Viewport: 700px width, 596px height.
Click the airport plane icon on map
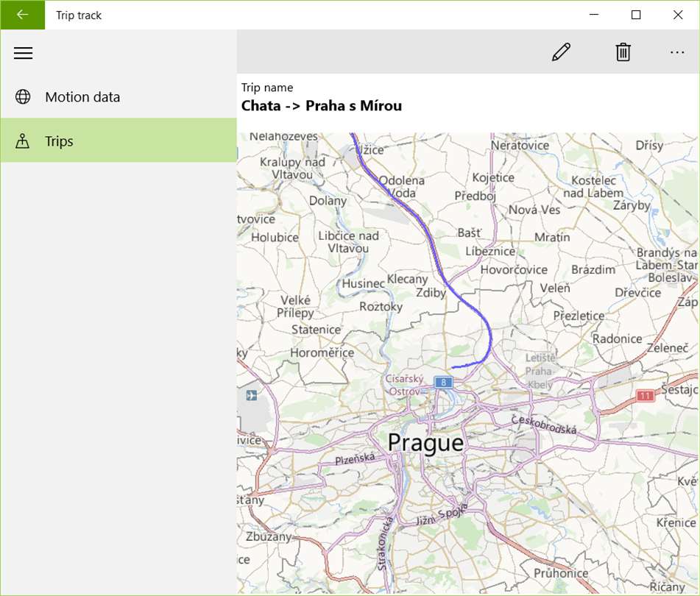[x=251, y=395]
